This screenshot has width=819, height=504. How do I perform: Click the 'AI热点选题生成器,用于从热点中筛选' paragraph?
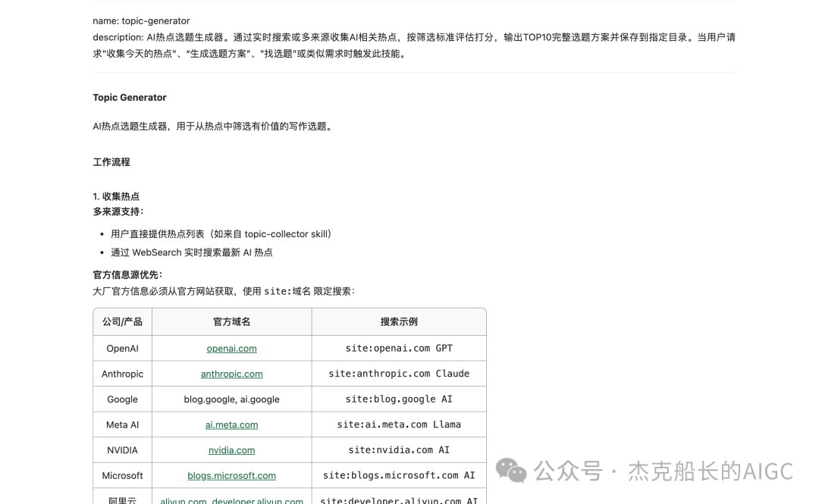point(213,127)
